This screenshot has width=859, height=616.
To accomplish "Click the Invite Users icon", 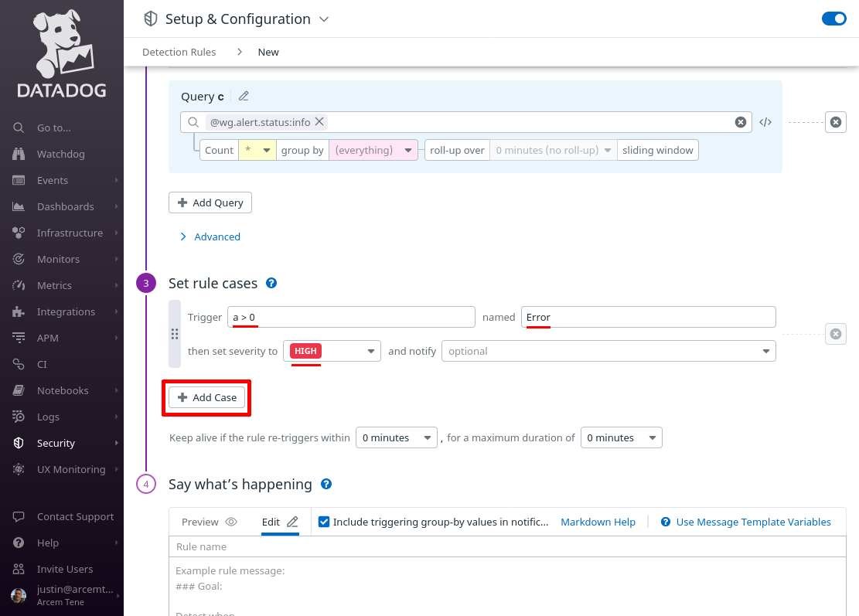I will [19, 569].
